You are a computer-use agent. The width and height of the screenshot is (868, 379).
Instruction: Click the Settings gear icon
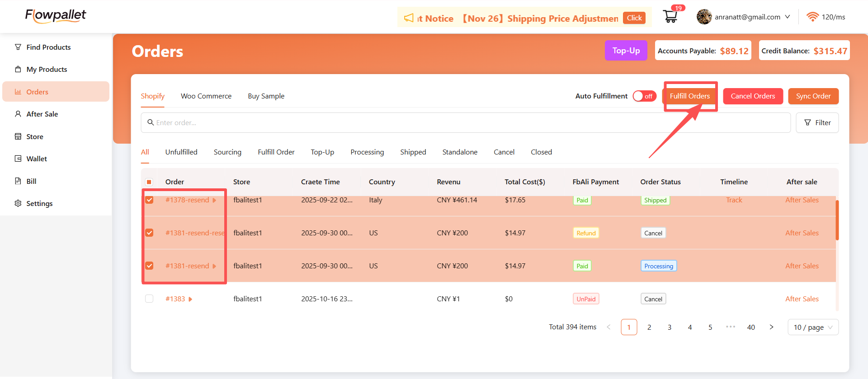pyautogui.click(x=18, y=203)
